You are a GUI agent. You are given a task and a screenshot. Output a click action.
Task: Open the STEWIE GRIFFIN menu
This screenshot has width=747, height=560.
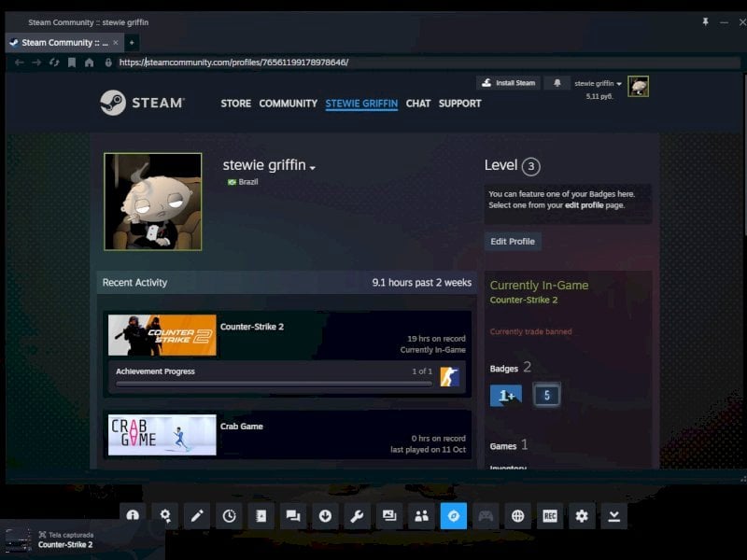coord(361,104)
